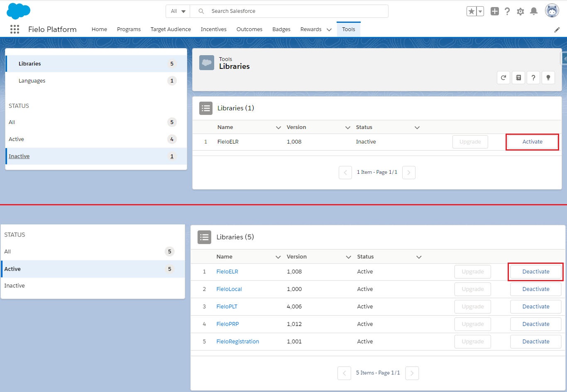This screenshot has height=392, width=567.
Task: Open the user avatar profile menu
Action: coord(552,11)
